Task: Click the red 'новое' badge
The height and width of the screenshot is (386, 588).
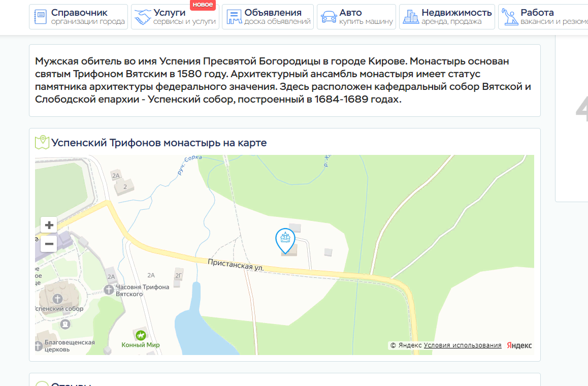Action: click(x=203, y=5)
